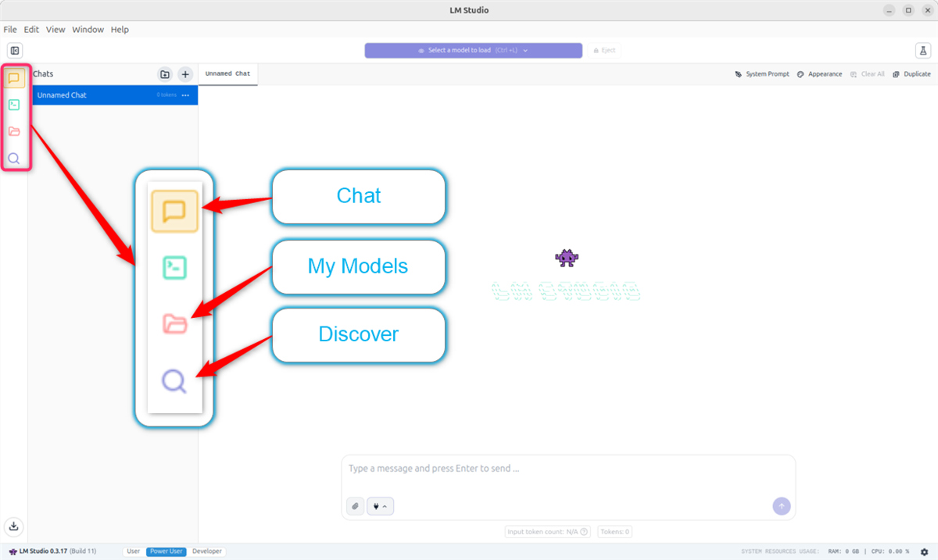
Task: Minimize the LM Studio window
Action: [x=890, y=10]
